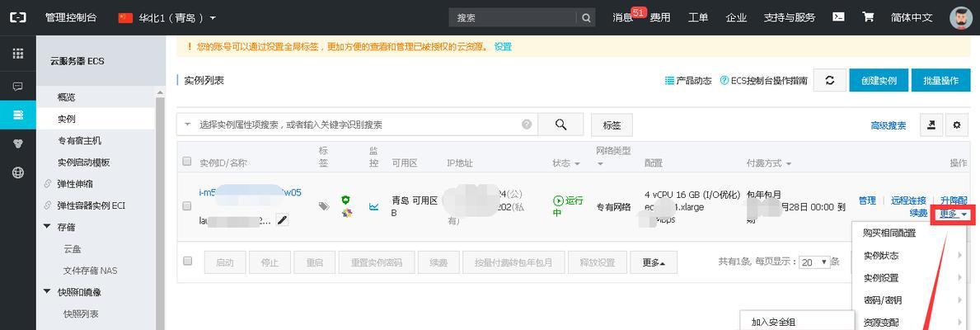
Task: Open the 高级搜索 link
Action: tap(889, 125)
